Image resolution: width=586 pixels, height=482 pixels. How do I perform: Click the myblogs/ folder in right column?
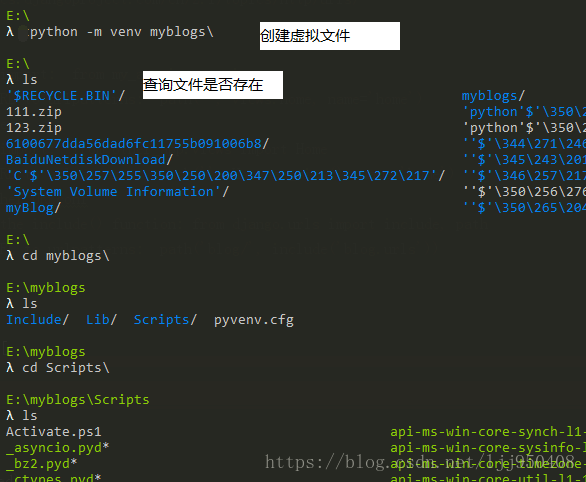click(x=493, y=96)
